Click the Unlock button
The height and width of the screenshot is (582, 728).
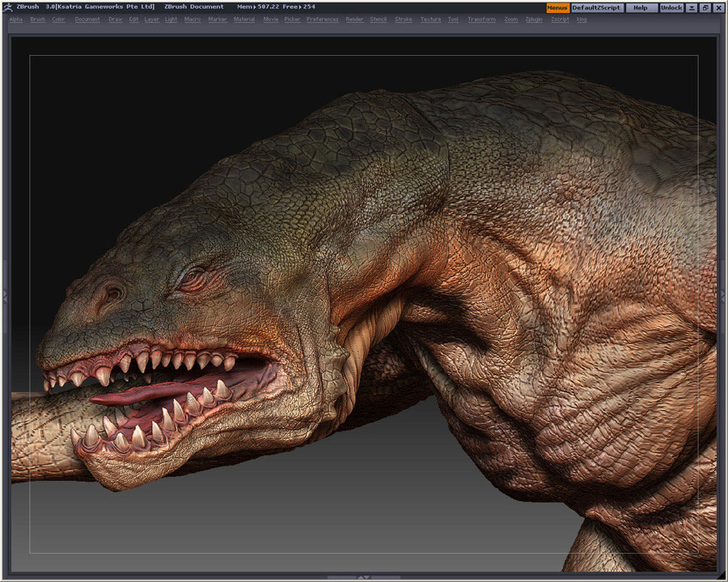point(671,8)
